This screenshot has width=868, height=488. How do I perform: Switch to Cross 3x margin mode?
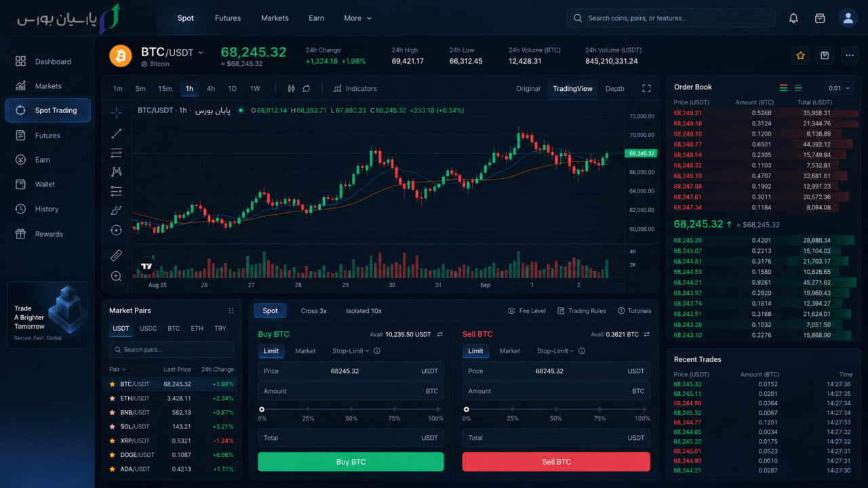click(314, 311)
